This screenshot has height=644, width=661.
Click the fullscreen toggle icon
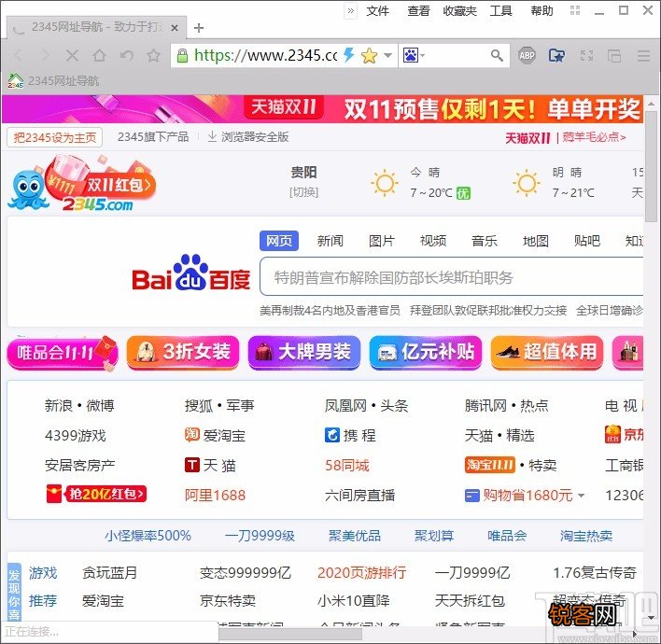click(x=587, y=55)
